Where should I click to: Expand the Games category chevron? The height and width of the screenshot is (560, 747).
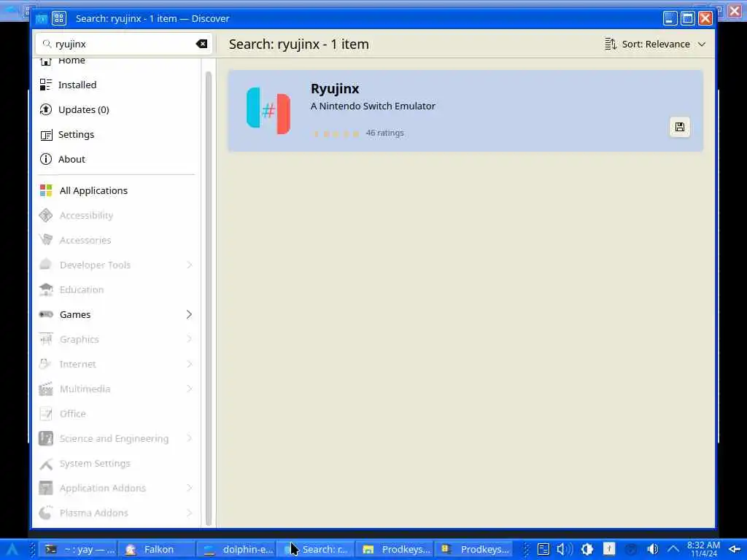tap(189, 314)
